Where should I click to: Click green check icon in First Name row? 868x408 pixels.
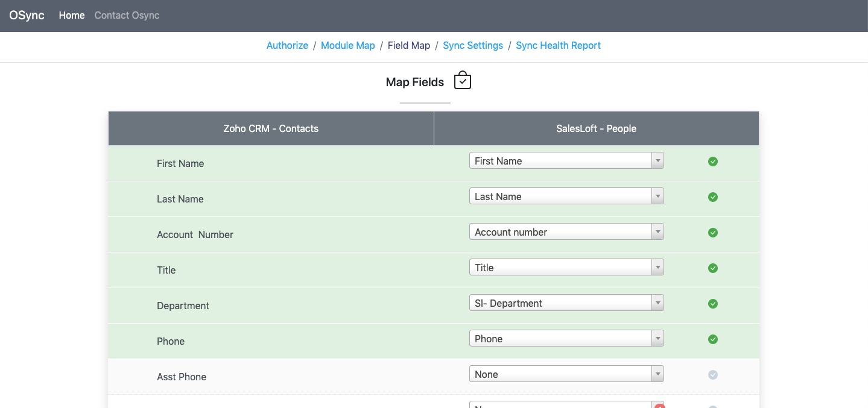(x=713, y=162)
